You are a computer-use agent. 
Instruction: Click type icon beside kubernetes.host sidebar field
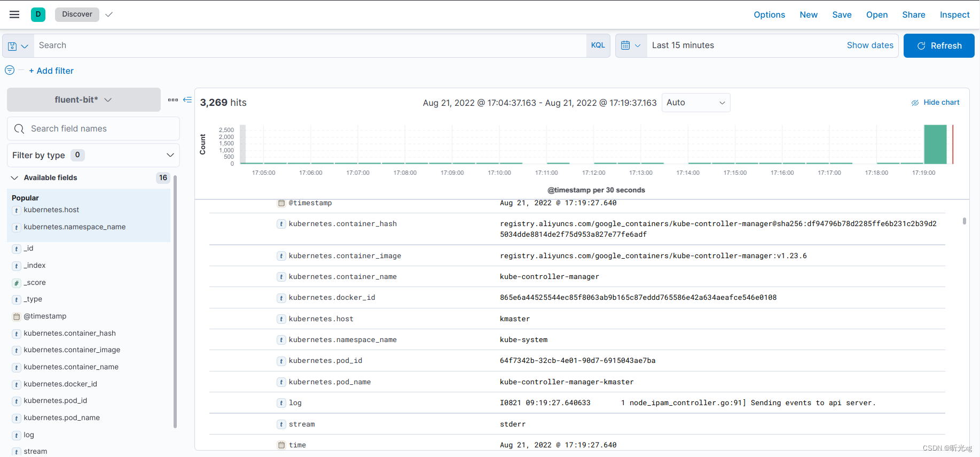point(17,211)
